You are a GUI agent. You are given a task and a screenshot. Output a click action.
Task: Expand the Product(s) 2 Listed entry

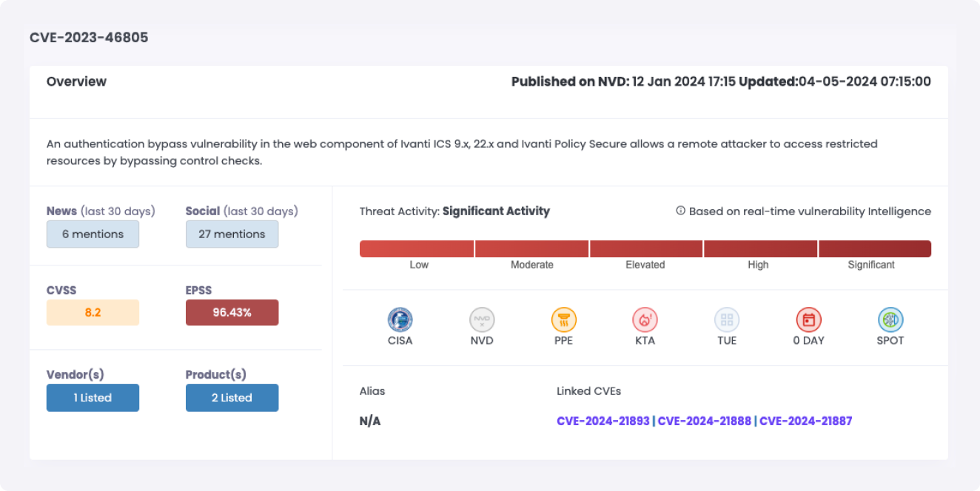232,398
